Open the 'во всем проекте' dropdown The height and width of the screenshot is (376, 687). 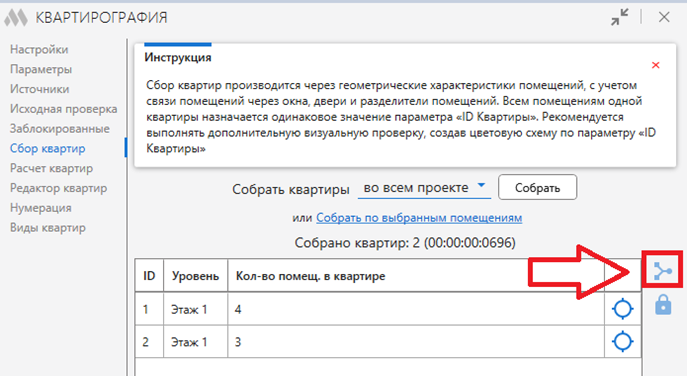424,188
